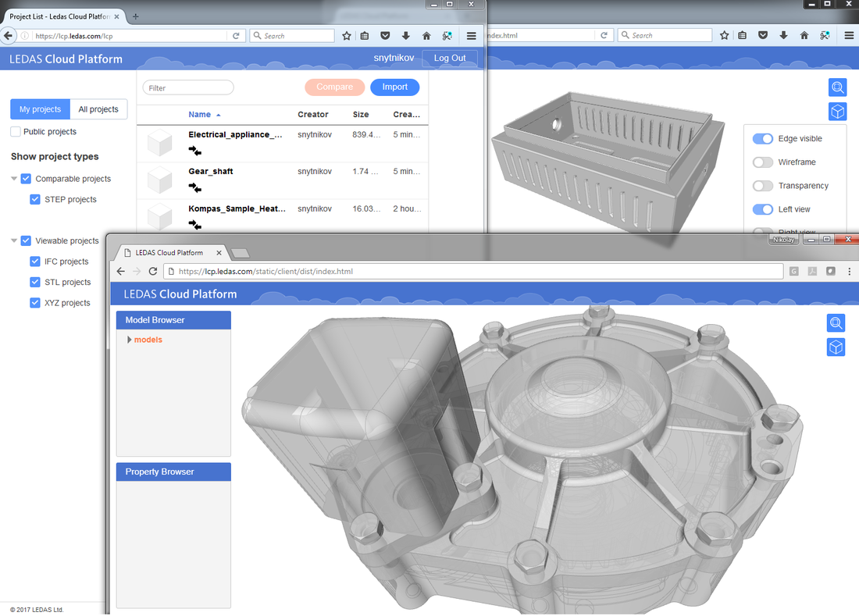Expand the models tree node
Viewport: 859px width, 616px height.
(x=129, y=340)
